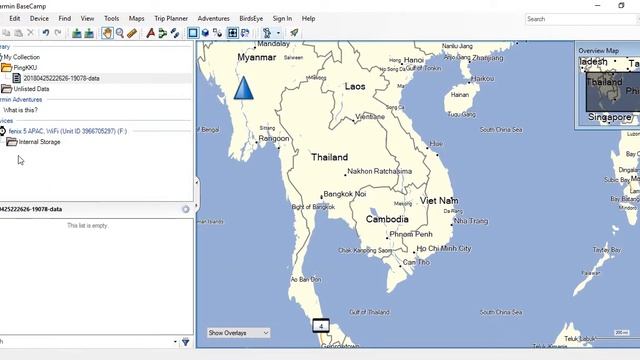
Task: Select the Unlisted Data folder
Action: pos(31,89)
